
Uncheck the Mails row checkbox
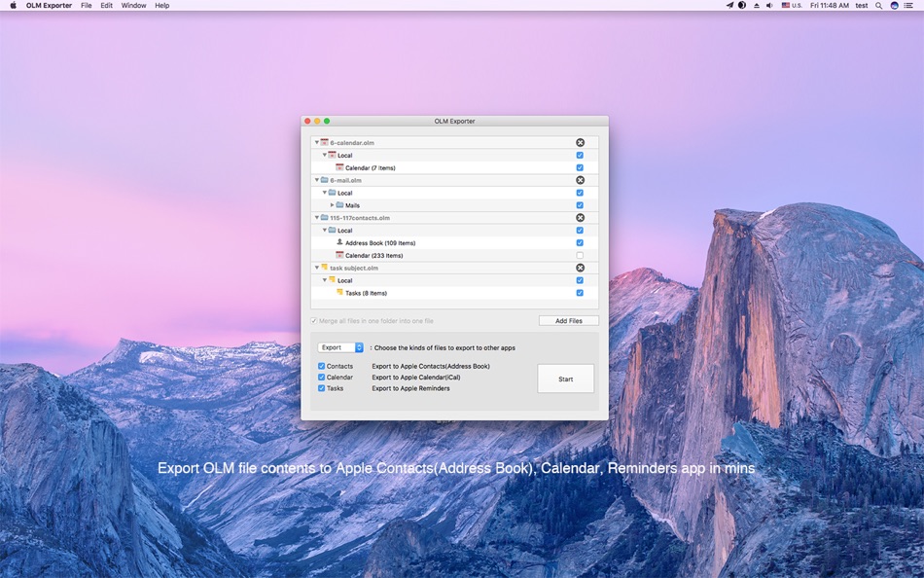tap(580, 205)
